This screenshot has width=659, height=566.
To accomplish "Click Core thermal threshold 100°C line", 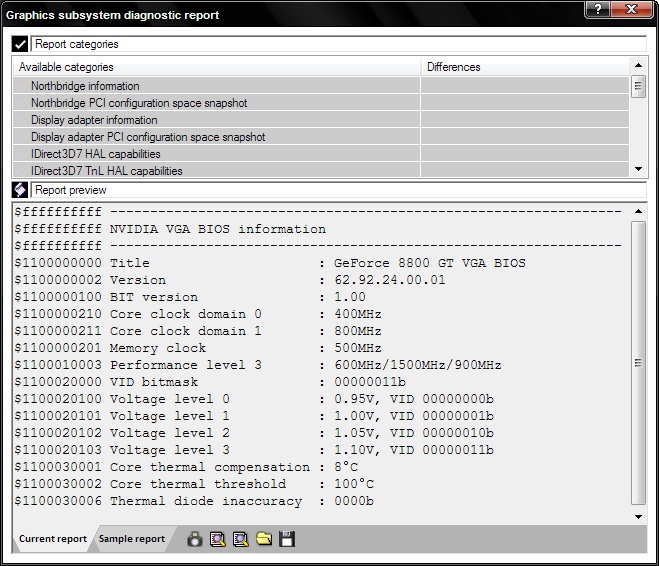I will click(194, 484).
